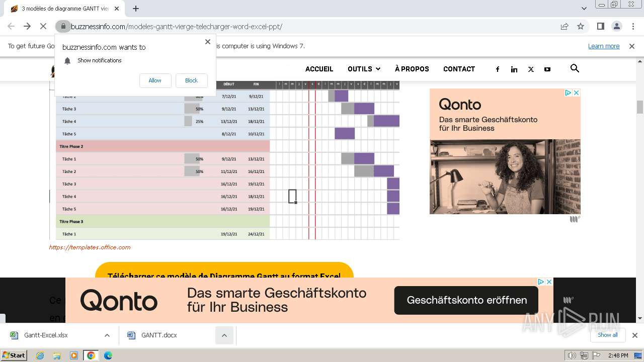Screen dimensions: 644x362
Task: Open a new browser tab
Action: (136, 9)
